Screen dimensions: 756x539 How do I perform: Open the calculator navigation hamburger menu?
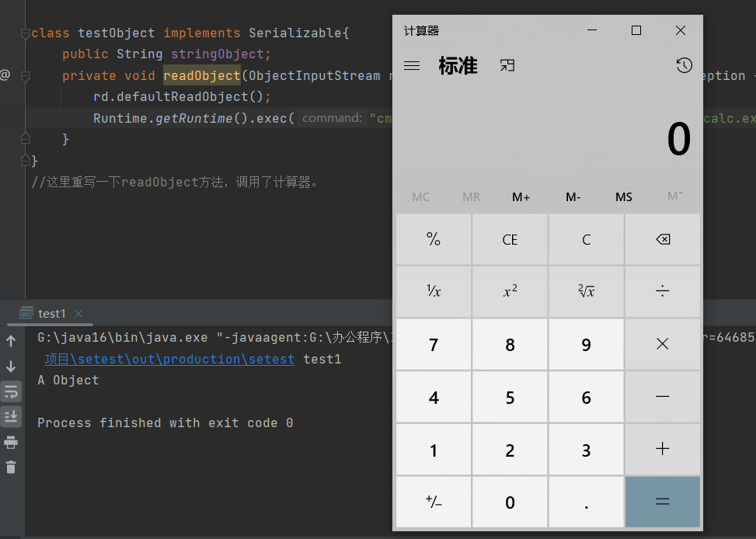412,66
